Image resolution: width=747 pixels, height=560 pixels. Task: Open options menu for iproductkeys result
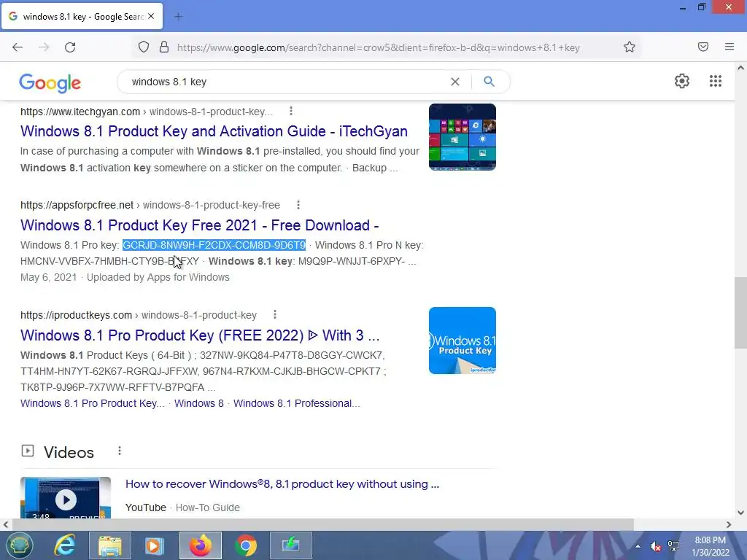pyautogui.click(x=275, y=315)
